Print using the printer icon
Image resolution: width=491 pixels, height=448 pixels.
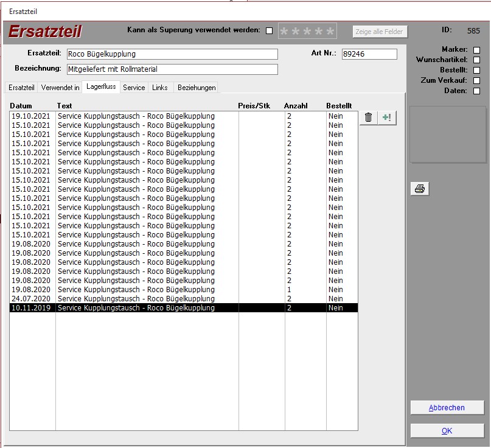coord(420,189)
